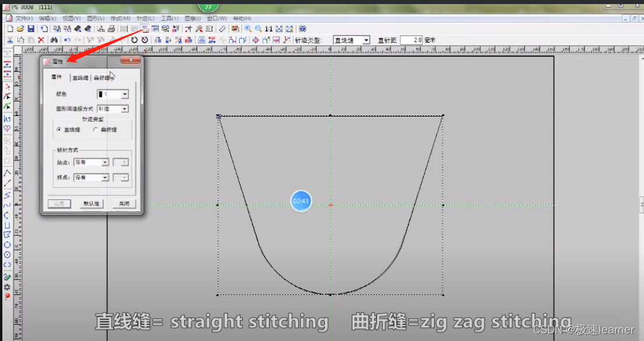Click the Properties toolbar icon at the arrow tail
The width and height of the screenshot is (644, 341).
145,29
